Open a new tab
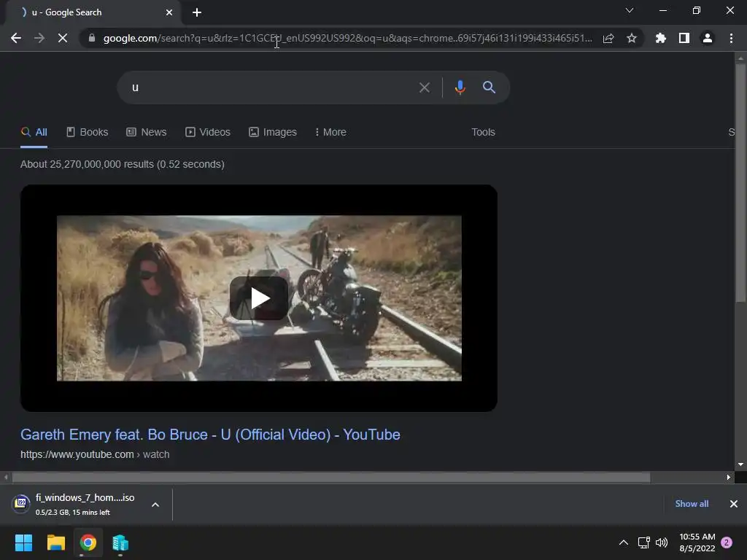This screenshot has width=747, height=560. [197, 12]
